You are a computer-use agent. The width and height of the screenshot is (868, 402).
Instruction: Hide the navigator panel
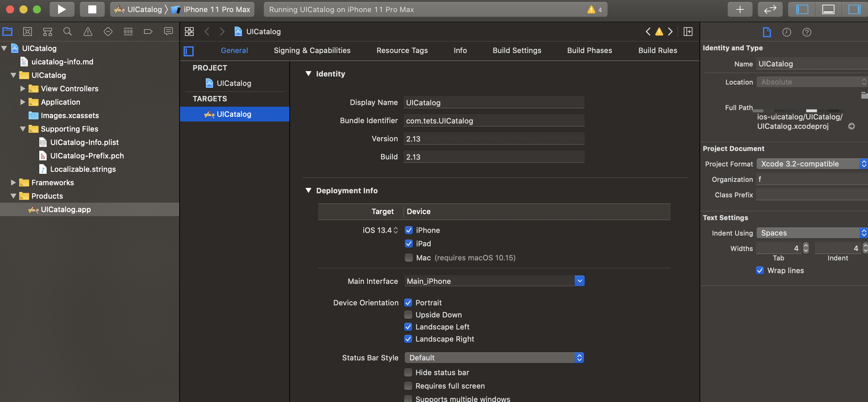802,9
